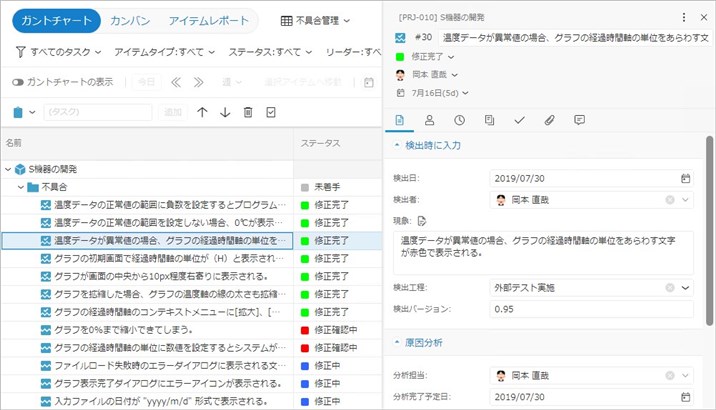The height and width of the screenshot is (410, 716).
Task: Collapse the 検出時に入力 section
Action: pos(398,146)
